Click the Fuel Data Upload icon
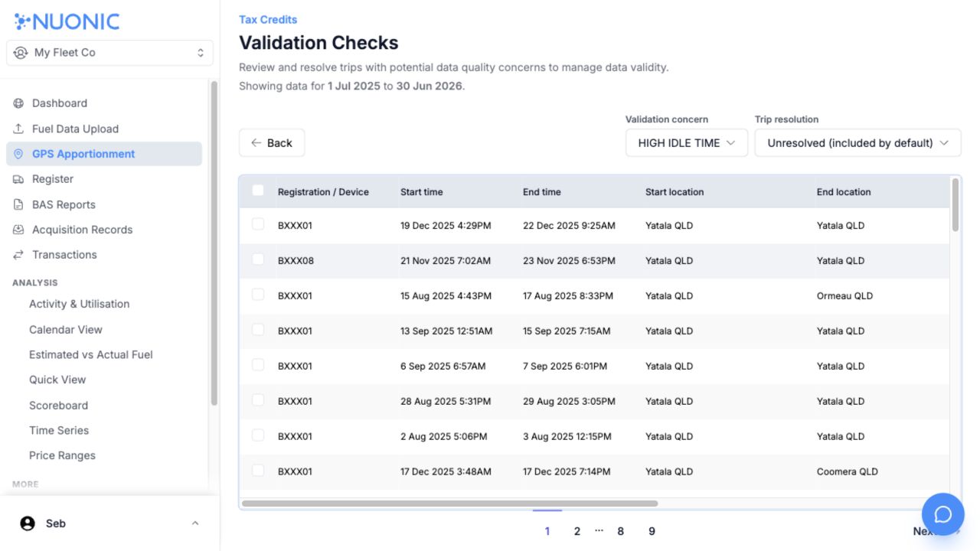The height and width of the screenshot is (551, 980). (18, 129)
